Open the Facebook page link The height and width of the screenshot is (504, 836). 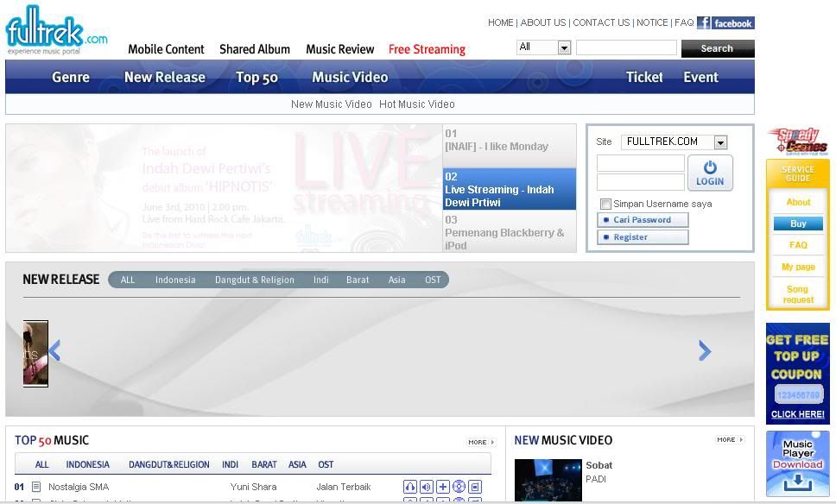[725, 23]
